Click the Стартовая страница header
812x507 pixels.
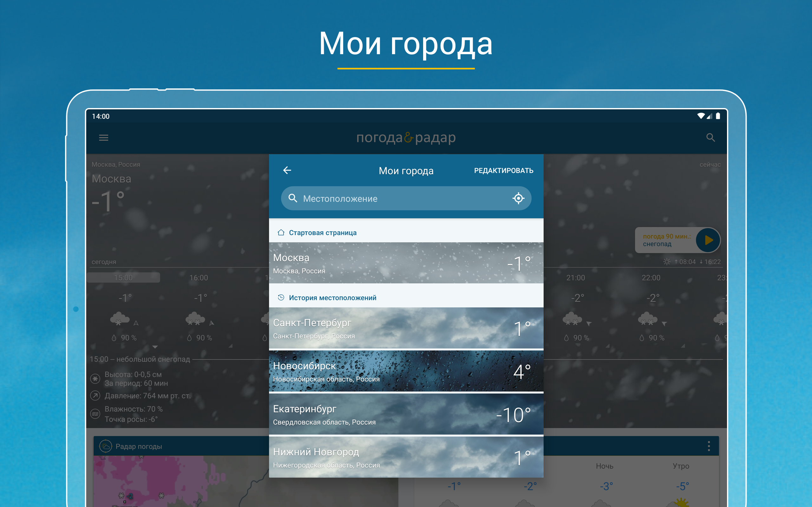click(x=322, y=233)
